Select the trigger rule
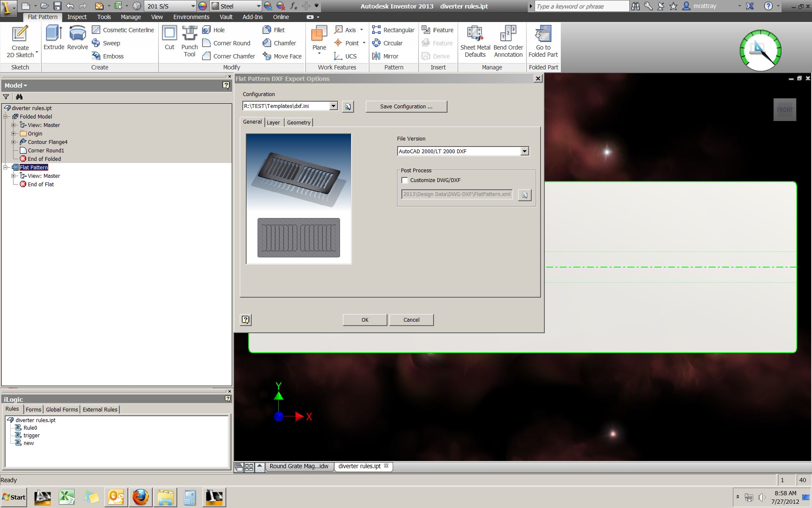Image resolution: width=812 pixels, height=508 pixels. 31,435
